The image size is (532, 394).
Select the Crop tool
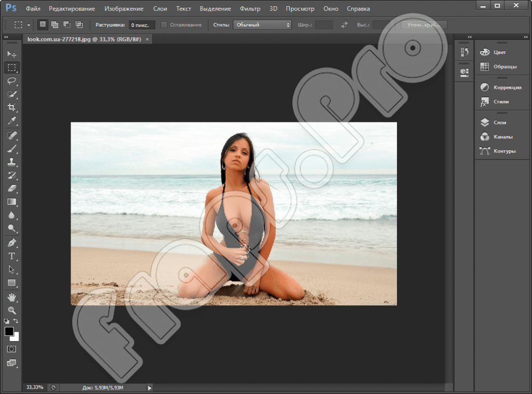click(x=12, y=107)
